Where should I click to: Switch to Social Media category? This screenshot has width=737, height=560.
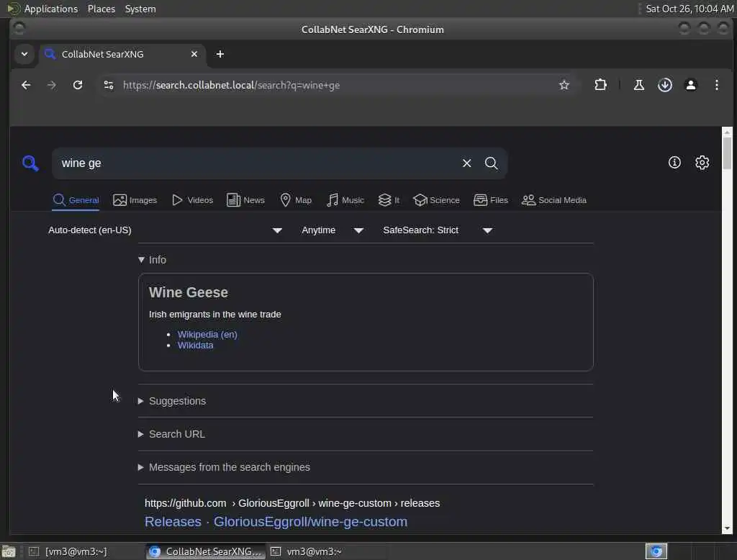click(x=554, y=200)
